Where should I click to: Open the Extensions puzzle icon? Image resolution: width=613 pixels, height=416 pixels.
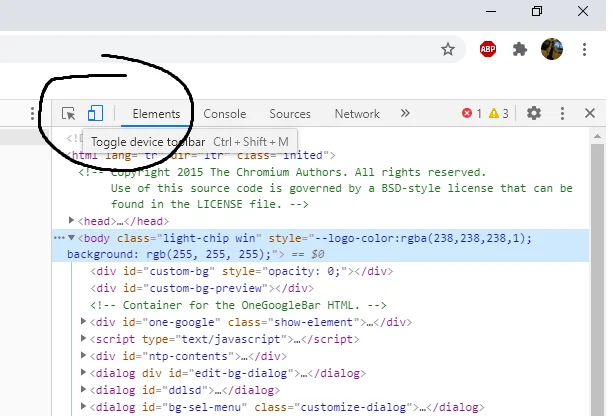click(520, 49)
